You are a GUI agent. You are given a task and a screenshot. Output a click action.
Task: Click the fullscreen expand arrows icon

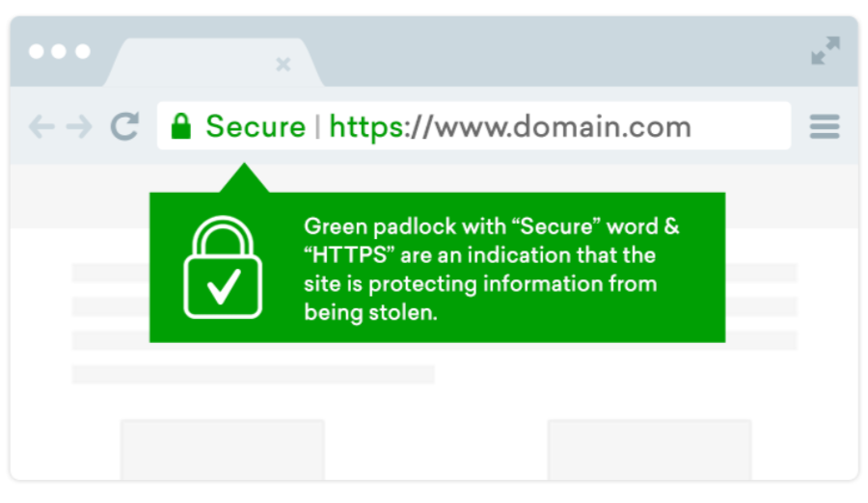825,51
